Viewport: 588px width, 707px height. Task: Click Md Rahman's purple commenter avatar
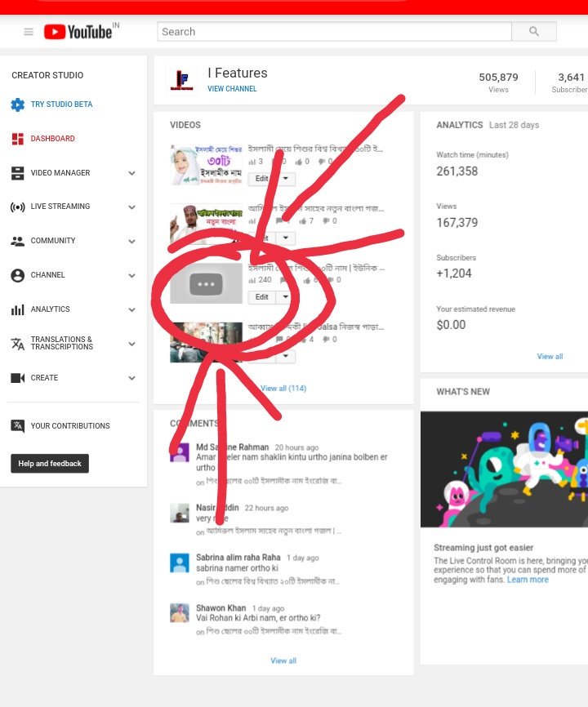[x=180, y=453]
